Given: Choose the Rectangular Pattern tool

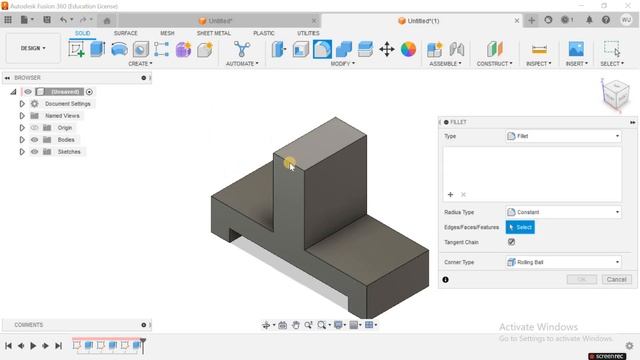Looking at the screenshot, I should pos(162,49).
